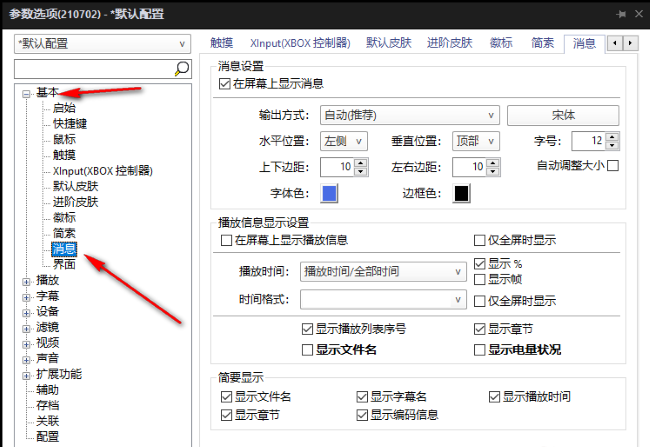Expand the 滤镜 tree node

[26, 327]
